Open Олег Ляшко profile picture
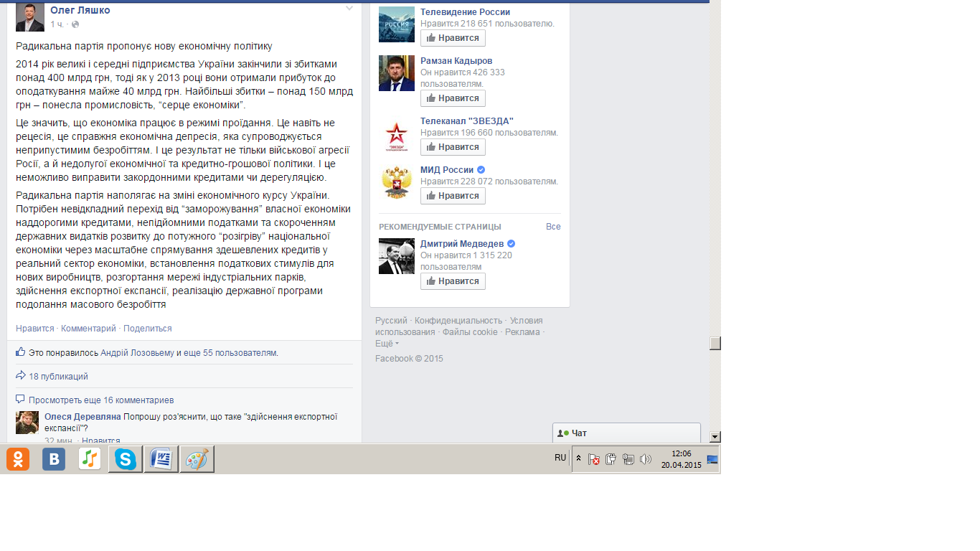 click(30, 17)
